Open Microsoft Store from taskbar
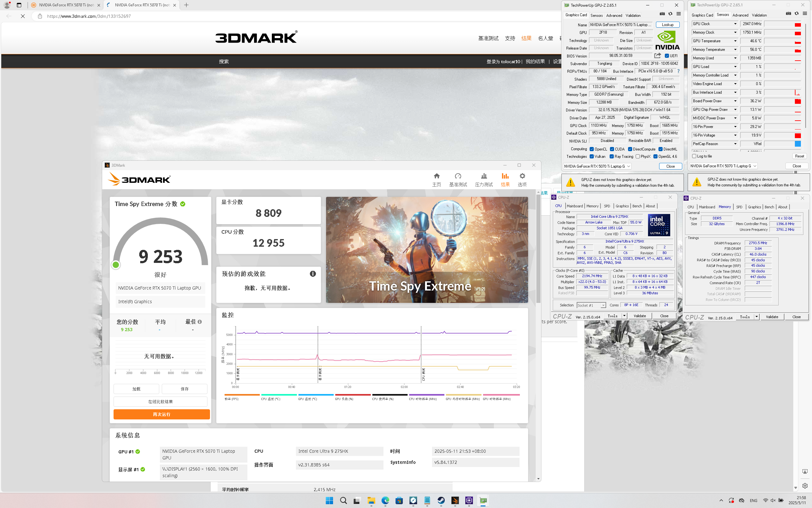The image size is (812, 508). pos(399,500)
